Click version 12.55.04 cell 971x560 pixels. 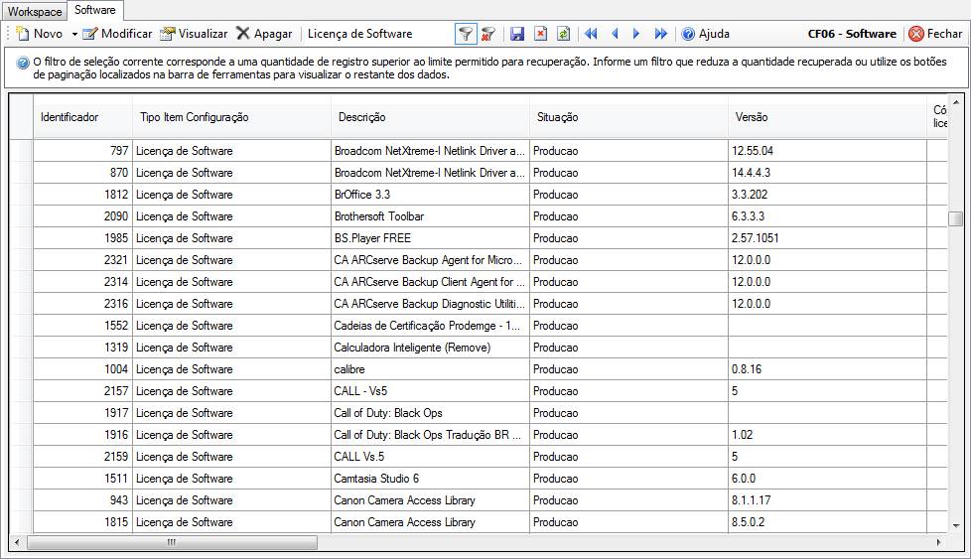point(827,151)
